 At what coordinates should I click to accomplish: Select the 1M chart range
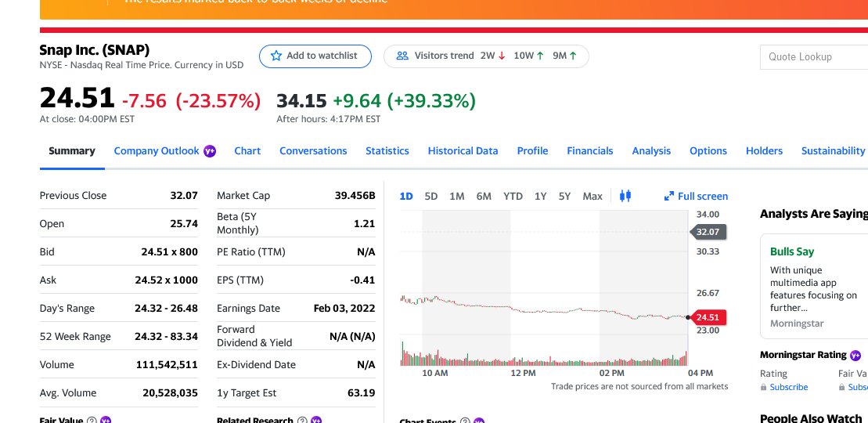coord(456,197)
